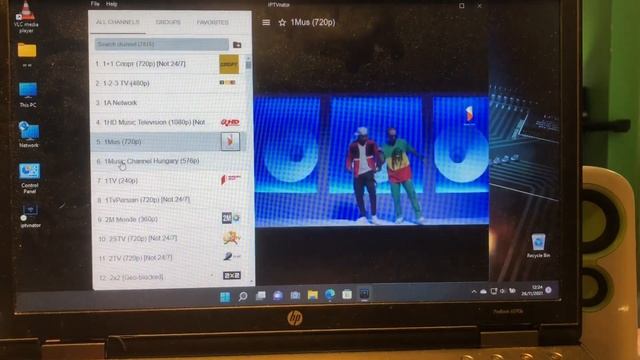
Task: Focus the Search channel field
Action: point(162,44)
